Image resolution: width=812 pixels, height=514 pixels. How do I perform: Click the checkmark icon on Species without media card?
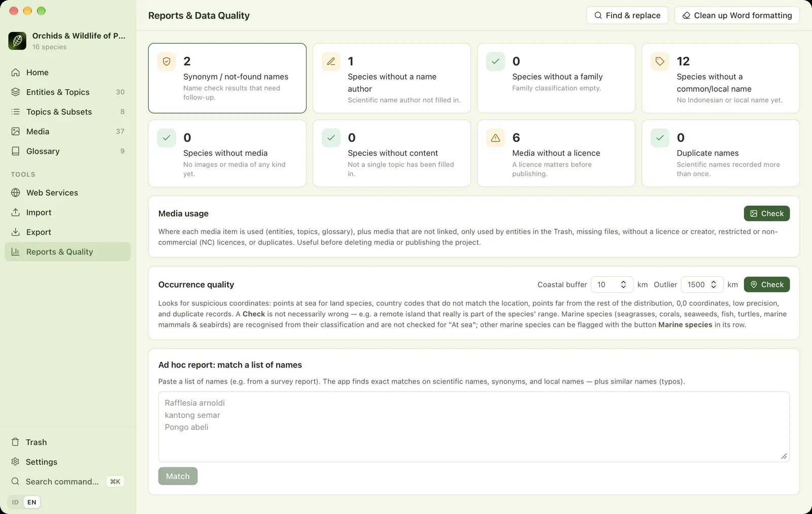[166, 138]
